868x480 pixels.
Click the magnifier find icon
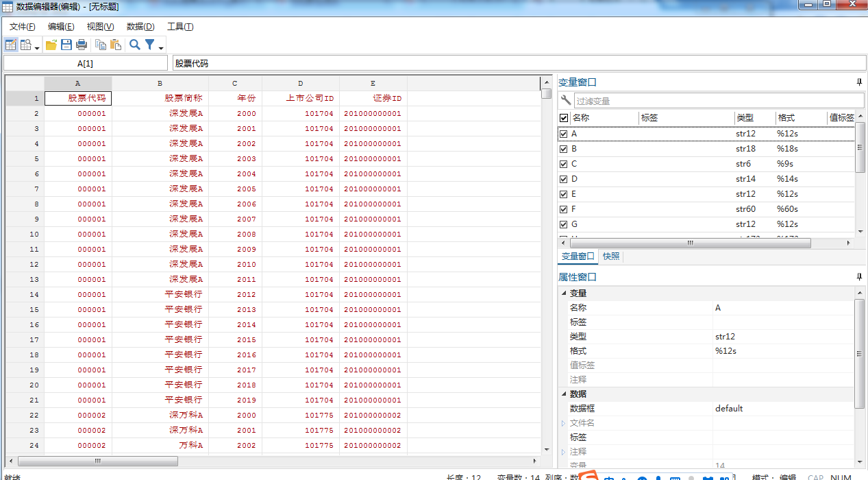pyautogui.click(x=135, y=45)
